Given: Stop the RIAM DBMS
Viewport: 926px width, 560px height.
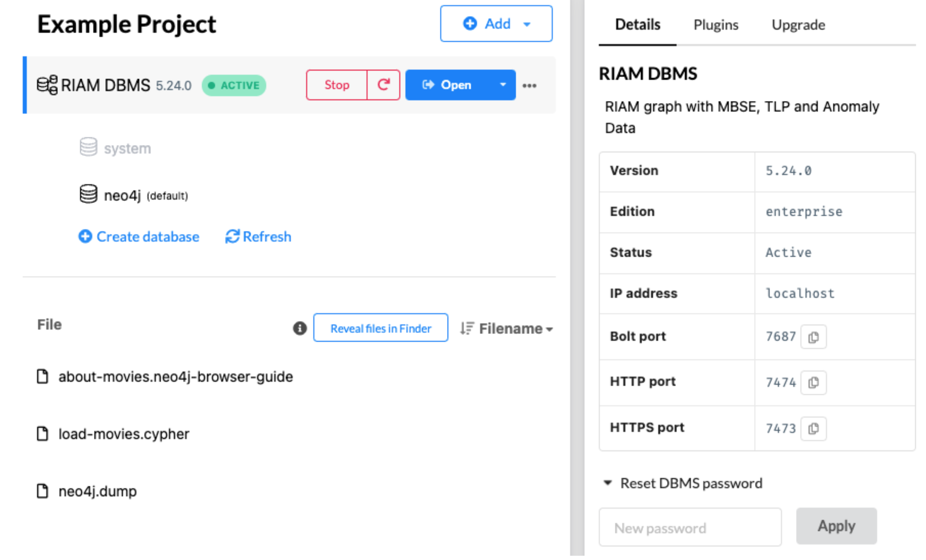Looking at the screenshot, I should point(337,85).
